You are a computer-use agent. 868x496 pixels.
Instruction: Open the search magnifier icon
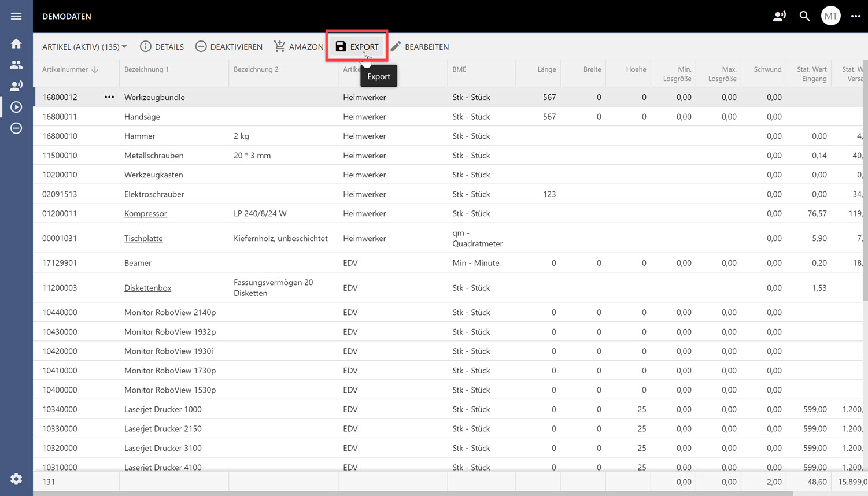pyautogui.click(x=804, y=16)
